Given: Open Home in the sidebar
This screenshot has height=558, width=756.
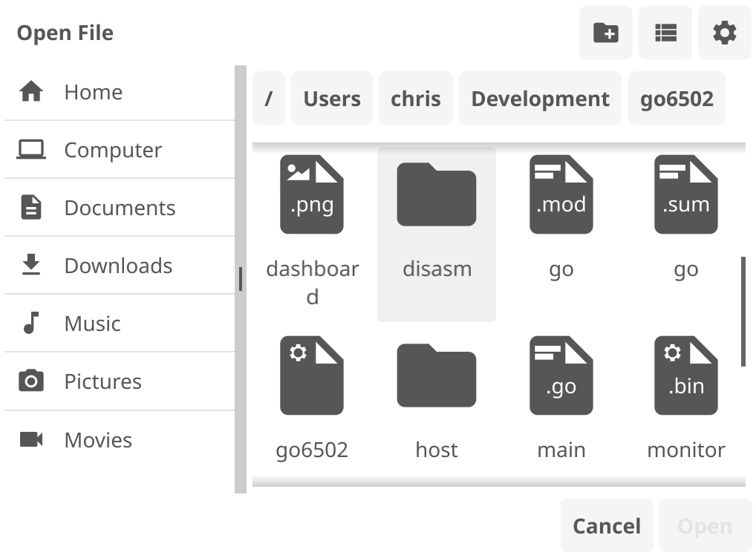Looking at the screenshot, I should click(120, 91).
